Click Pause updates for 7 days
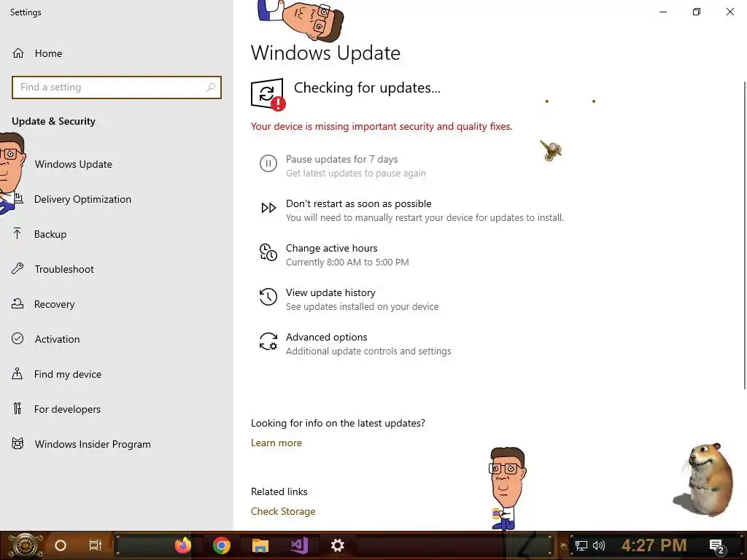Screen dimensions: 747x560 [x=341, y=159]
